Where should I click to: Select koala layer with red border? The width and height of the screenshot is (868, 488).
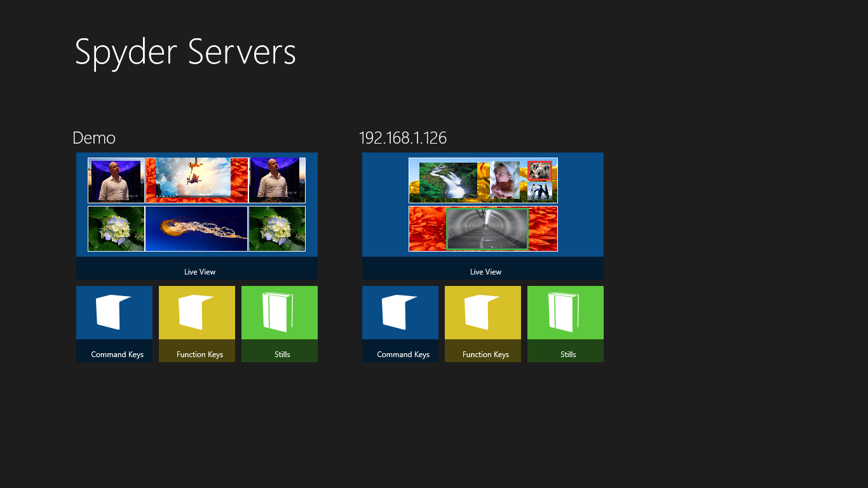click(x=540, y=170)
